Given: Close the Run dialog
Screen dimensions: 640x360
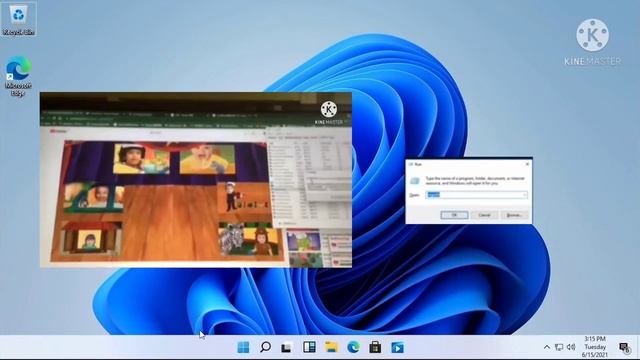Looking at the screenshot, I should [527, 164].
